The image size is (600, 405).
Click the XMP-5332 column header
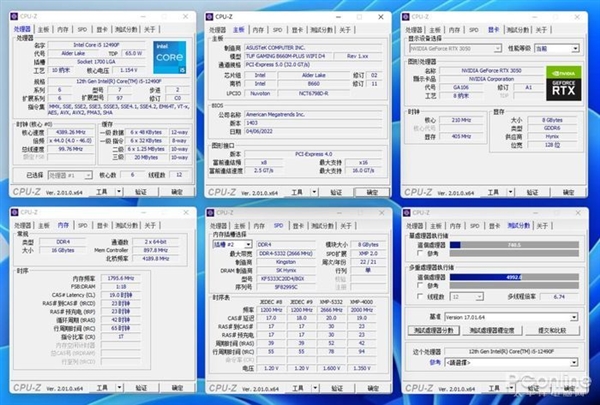tap(331, 302)
